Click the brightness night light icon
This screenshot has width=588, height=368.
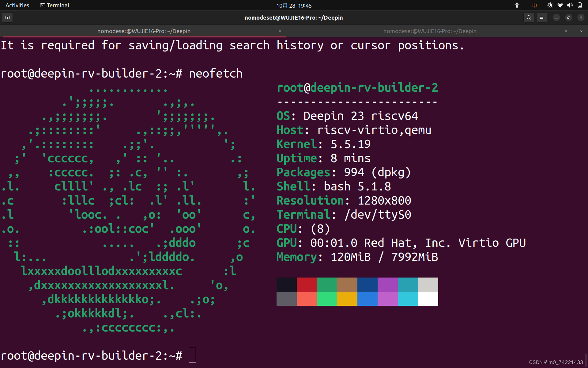[550, 5]
